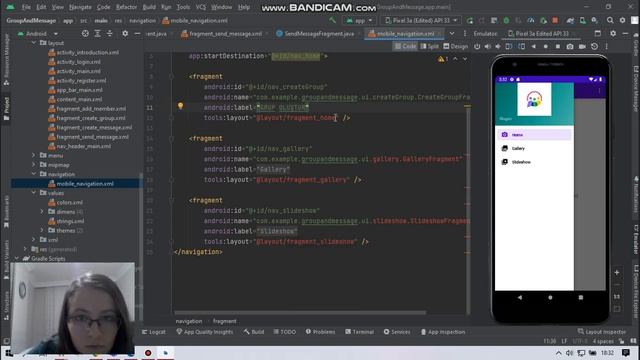Stop the running app with red stop icon

coord(555,20)
